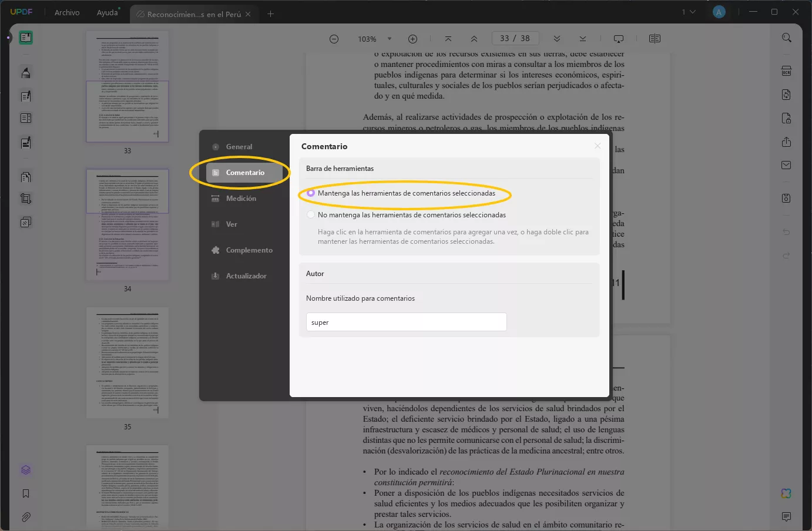
Task: Close the preferences dialog with X
Action: [x=598, y=146]
